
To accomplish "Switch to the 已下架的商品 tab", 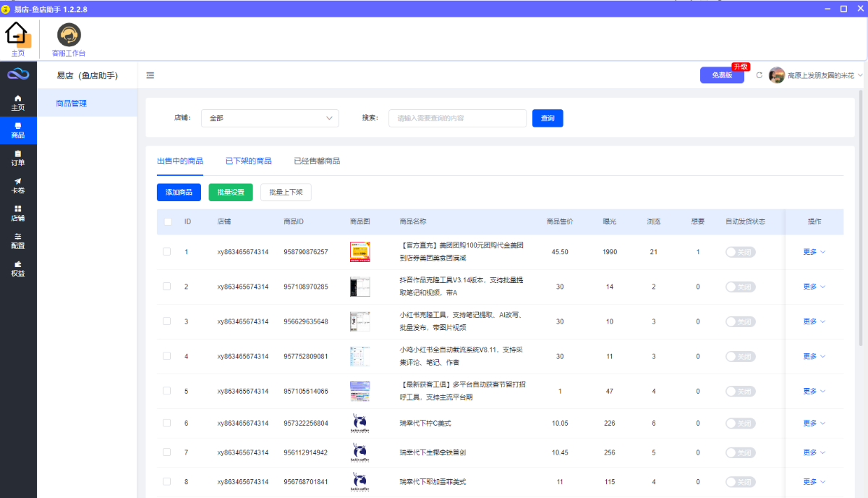I will 248,161.
